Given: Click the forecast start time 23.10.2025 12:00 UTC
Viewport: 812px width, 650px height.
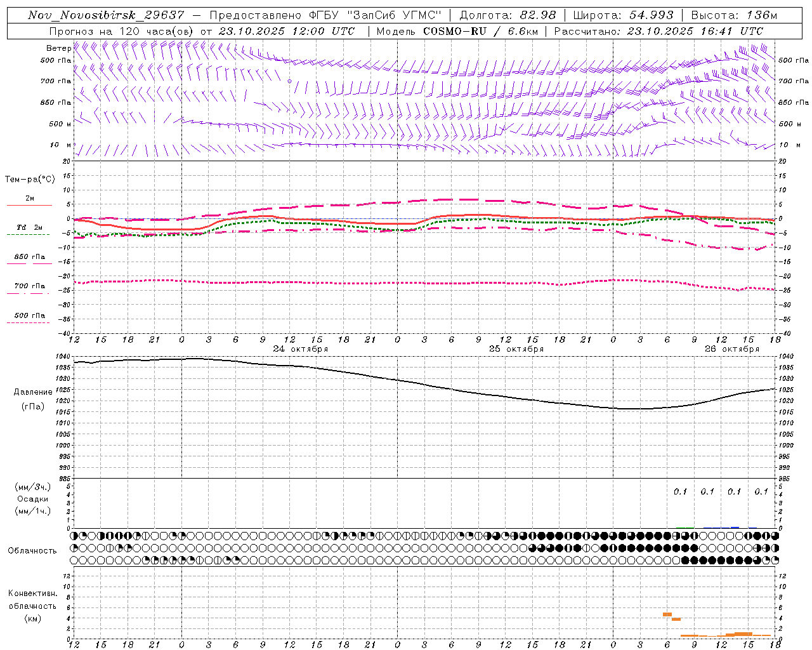Looking at the screenshot, I should coord(287,31).
